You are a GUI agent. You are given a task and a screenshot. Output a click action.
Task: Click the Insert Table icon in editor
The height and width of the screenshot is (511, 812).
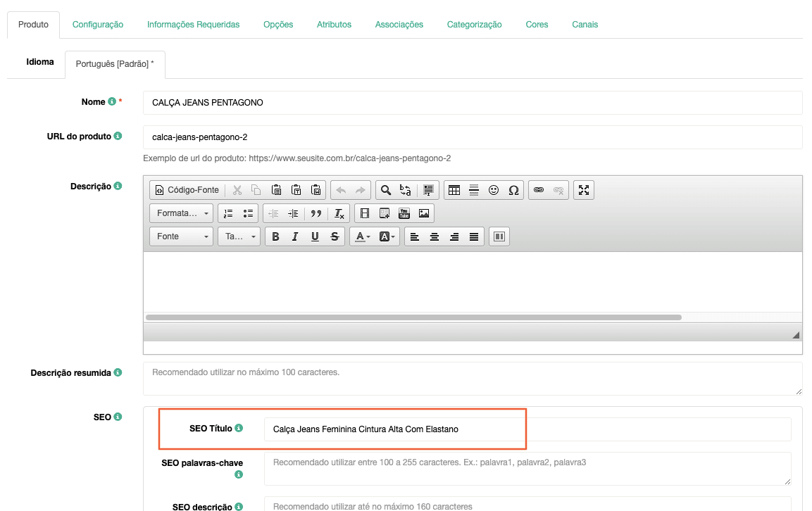[454, 190]
